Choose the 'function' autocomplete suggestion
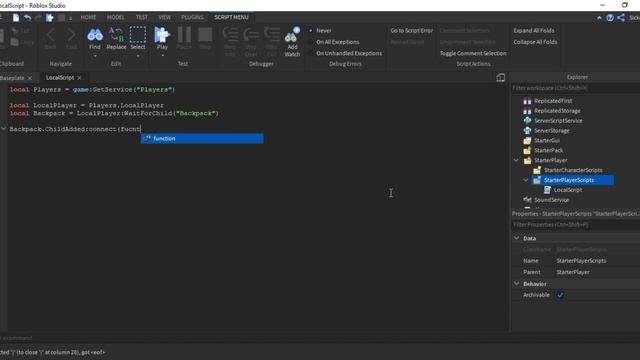 click(x=202, y=138)
